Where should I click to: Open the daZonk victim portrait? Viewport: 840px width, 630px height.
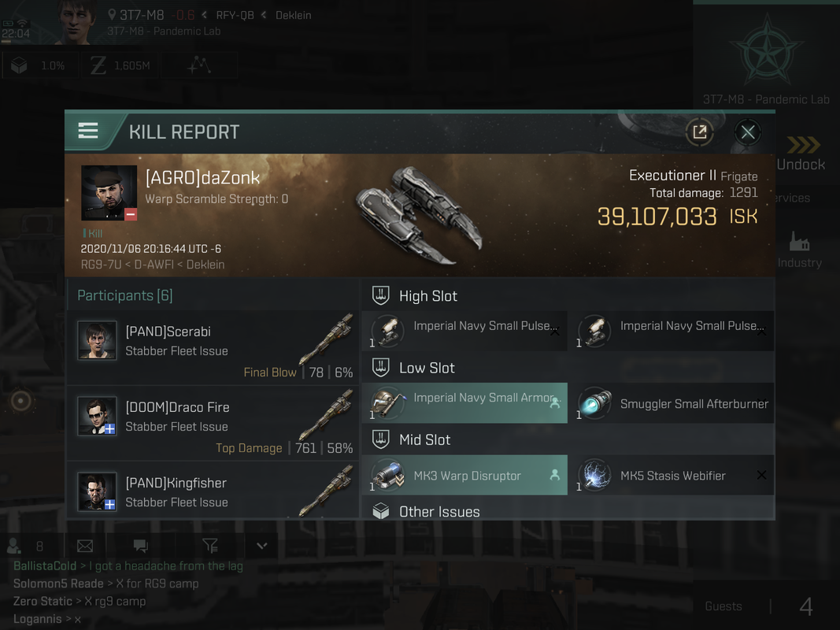109,193
